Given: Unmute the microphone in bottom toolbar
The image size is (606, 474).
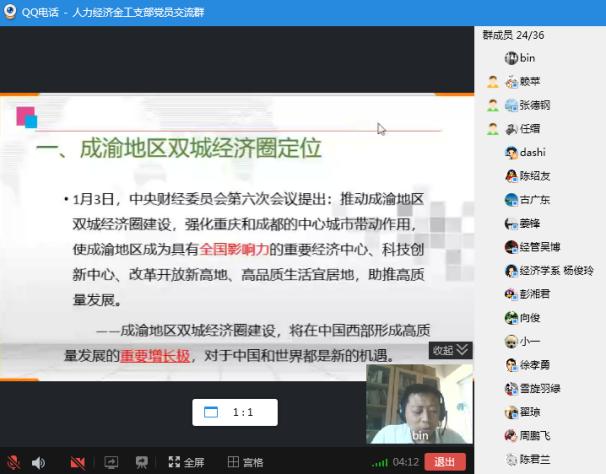Looking at the screenshot, I should point(12,462).
